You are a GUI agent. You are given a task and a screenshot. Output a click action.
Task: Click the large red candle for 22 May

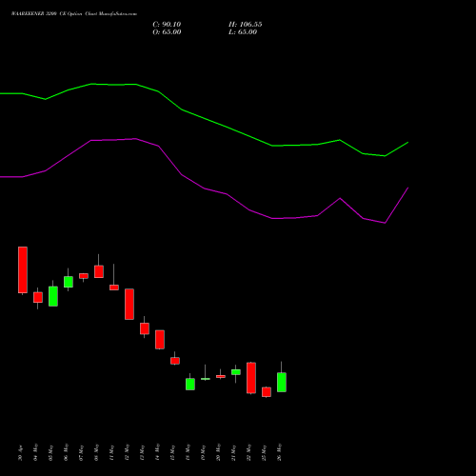tap(251, 378)
